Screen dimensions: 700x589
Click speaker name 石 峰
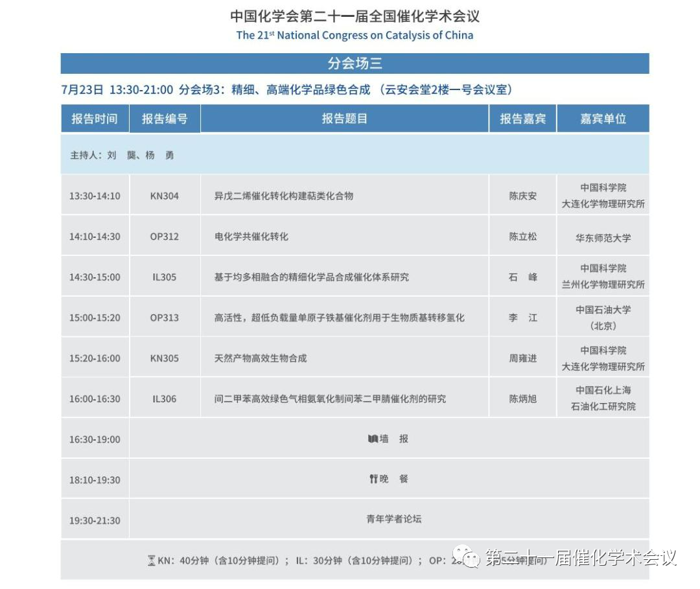tap(523, 277)
